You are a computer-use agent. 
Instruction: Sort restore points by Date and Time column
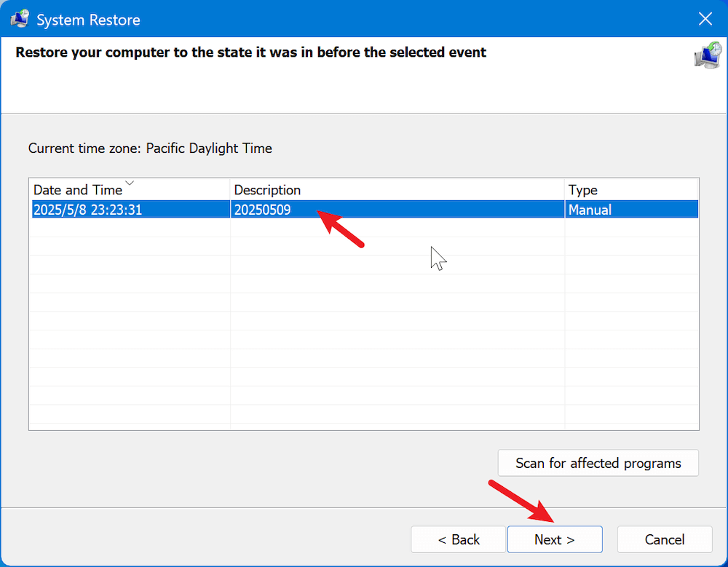80,190
